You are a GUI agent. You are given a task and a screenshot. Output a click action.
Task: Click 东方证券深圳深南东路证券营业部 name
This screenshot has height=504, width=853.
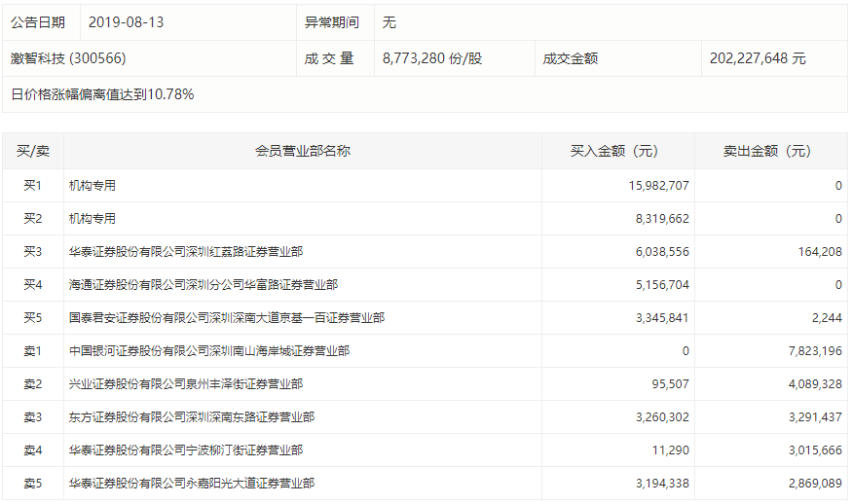click(192, 417)
